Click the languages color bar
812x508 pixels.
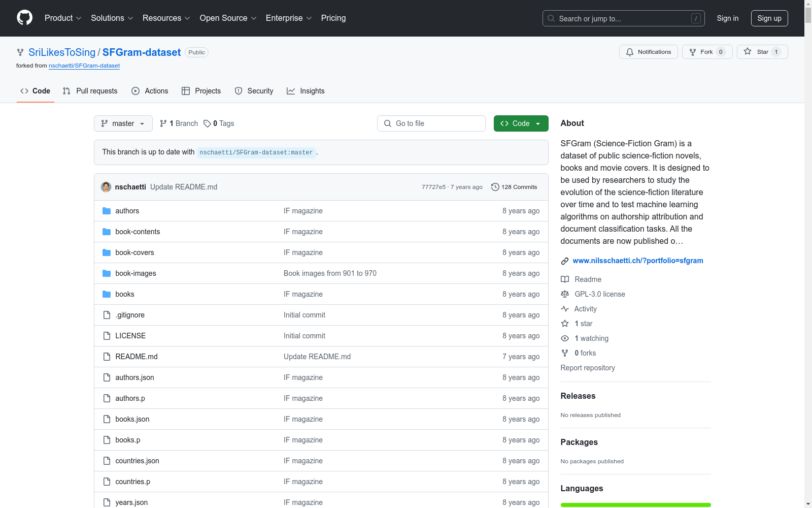coord(636,505)
